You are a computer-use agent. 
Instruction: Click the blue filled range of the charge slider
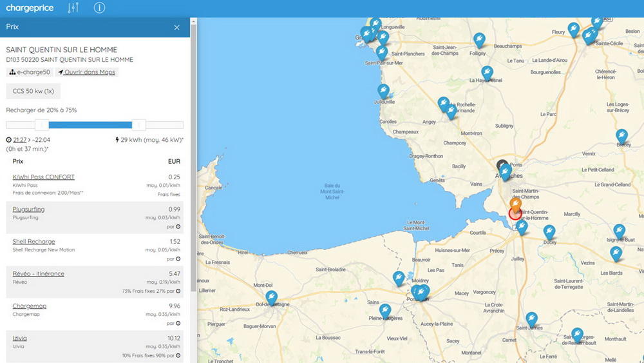click(90, 124)
